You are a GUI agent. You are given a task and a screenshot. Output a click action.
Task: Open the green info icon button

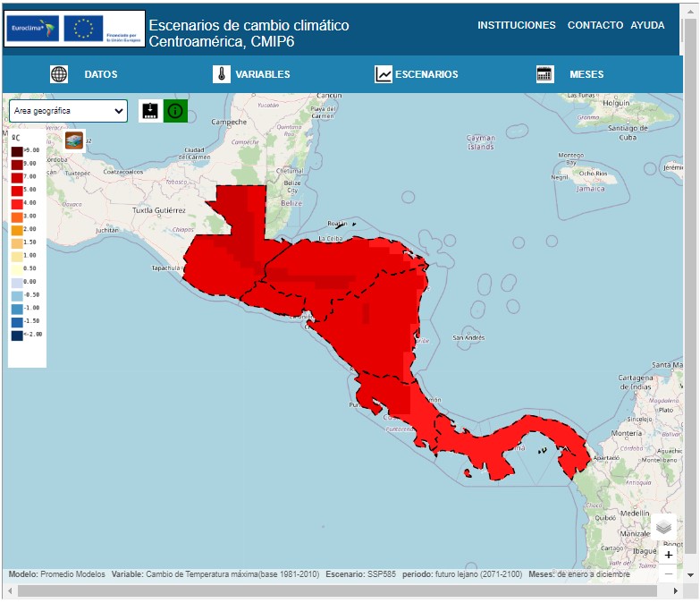click(x=175, y=111)
